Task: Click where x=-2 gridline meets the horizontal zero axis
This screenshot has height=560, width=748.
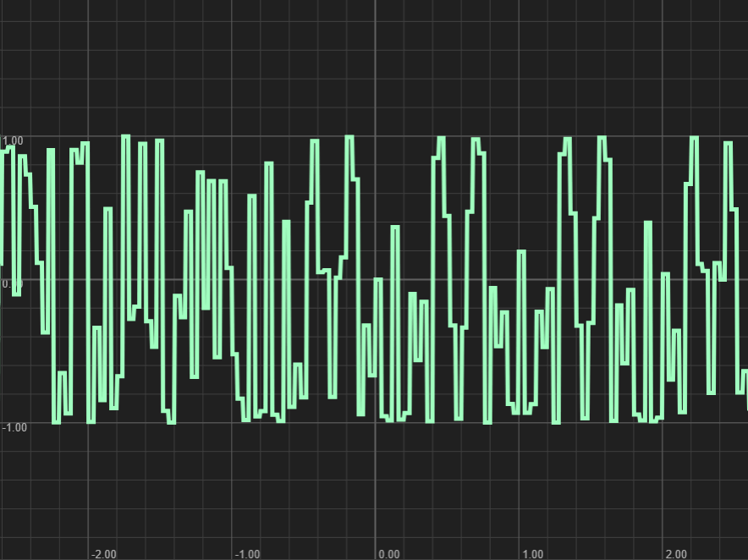Action: [88, 279]
